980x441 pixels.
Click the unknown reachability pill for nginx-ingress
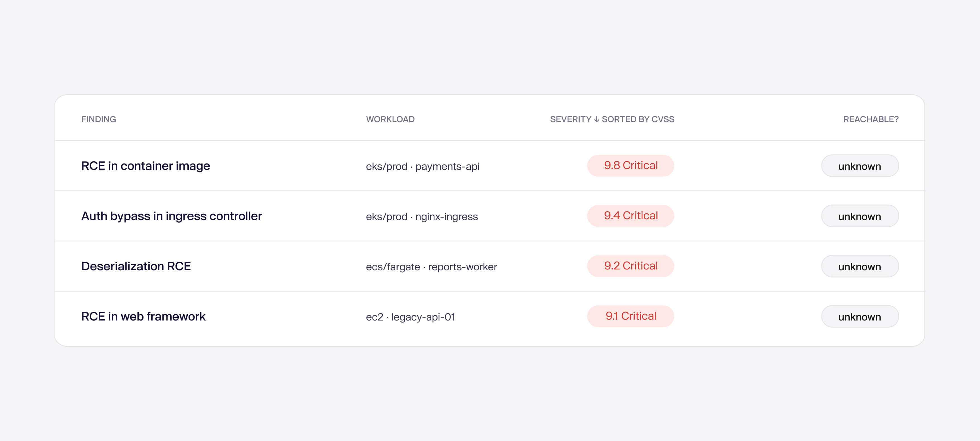(x=860, y=216)
